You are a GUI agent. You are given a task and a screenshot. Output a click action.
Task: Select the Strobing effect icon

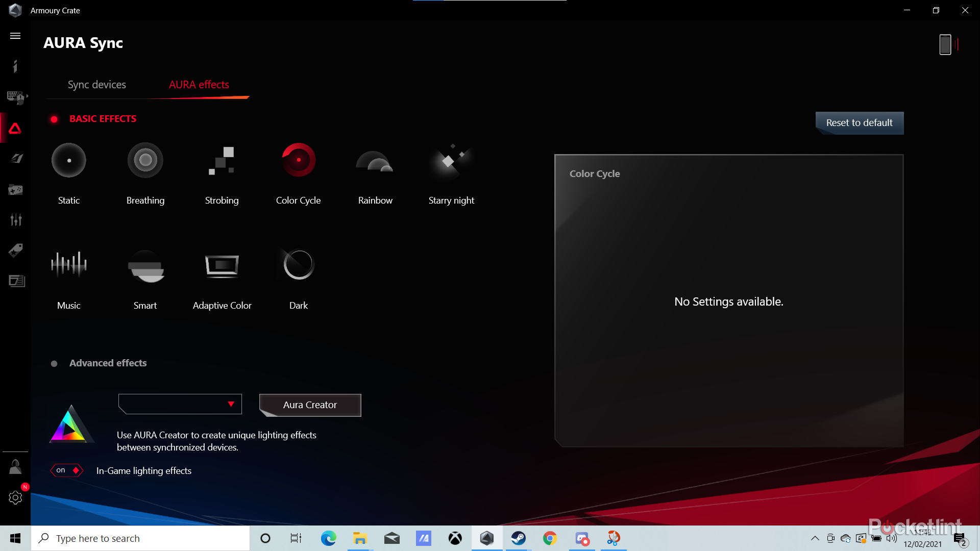click(222, 160)
